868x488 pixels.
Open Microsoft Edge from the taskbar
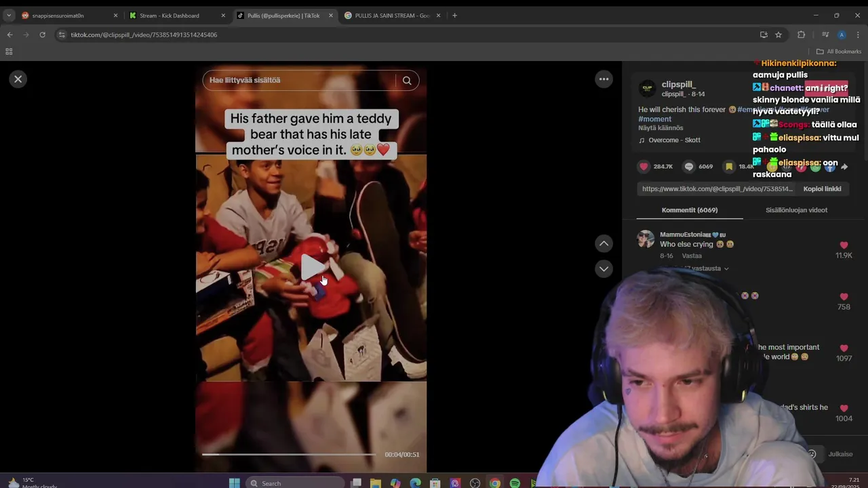[x=415, y=483]
